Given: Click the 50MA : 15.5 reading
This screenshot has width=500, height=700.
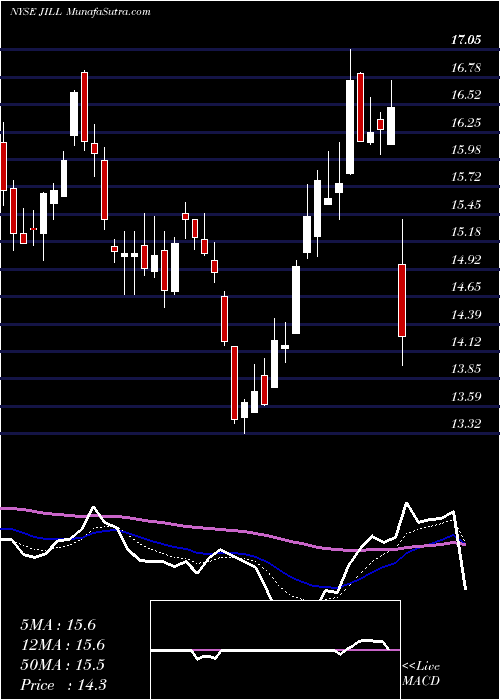Looking at the screenshot, I should pyautogui.click(x=62, y=665).
